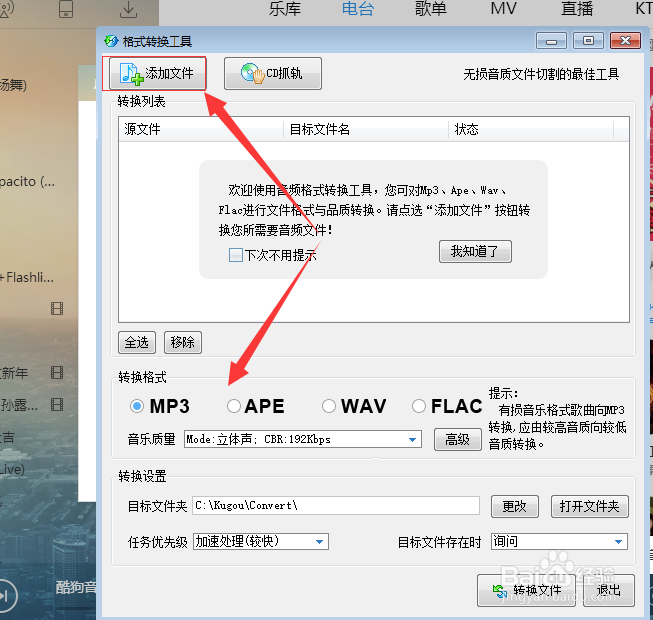The image size is (653, 620).
Task: Switch to the 电台 tab in Kugou
Action: coord(358,9)
